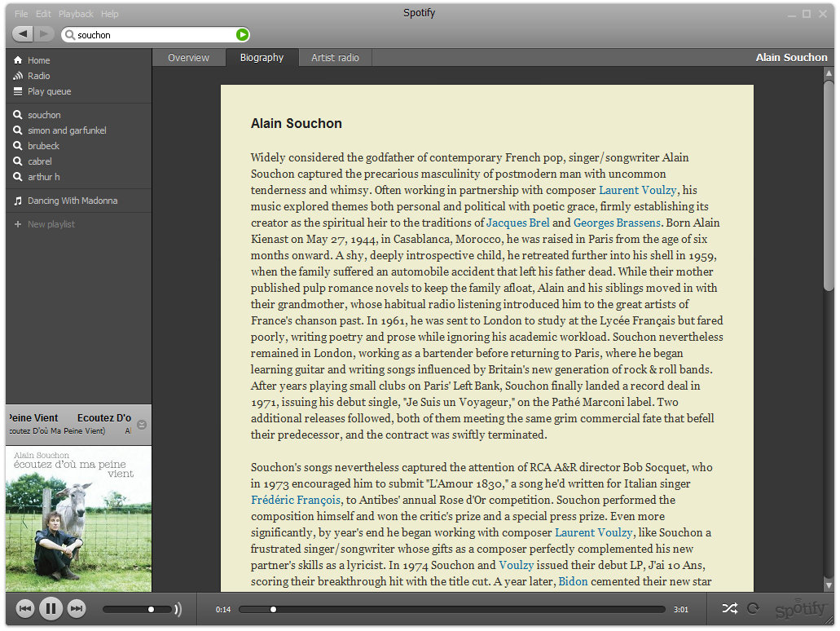Click the Home house icon in sidebar

click(18, 60)
